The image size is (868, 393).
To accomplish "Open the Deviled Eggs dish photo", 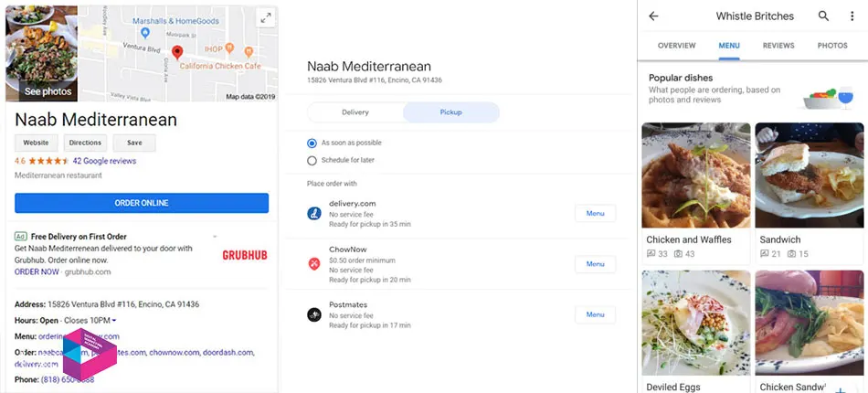I will click(x=696, y=323).
